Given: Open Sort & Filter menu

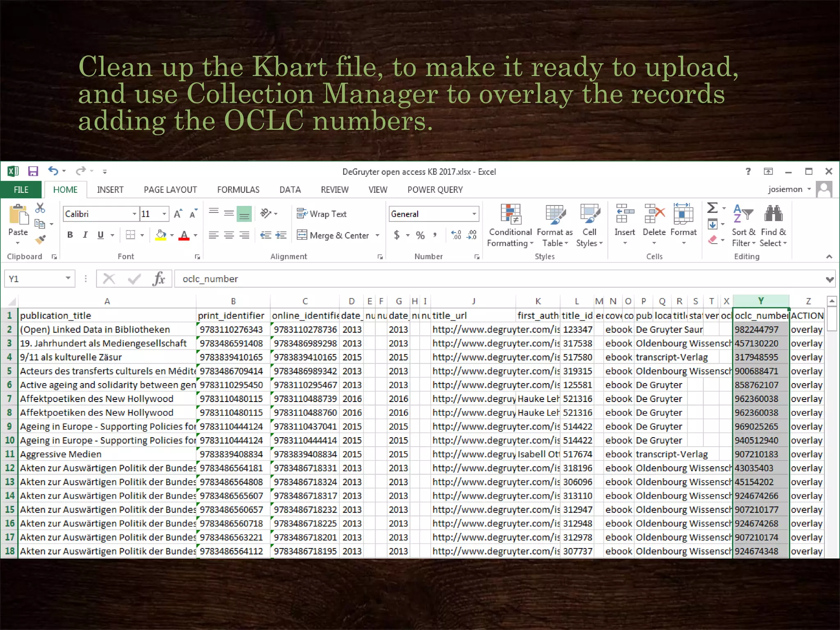Looking at the screenshot, I should click(744, 226).
